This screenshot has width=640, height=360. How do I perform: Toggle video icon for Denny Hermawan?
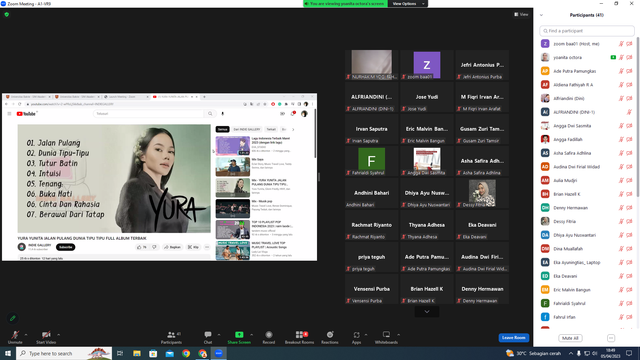629,208
